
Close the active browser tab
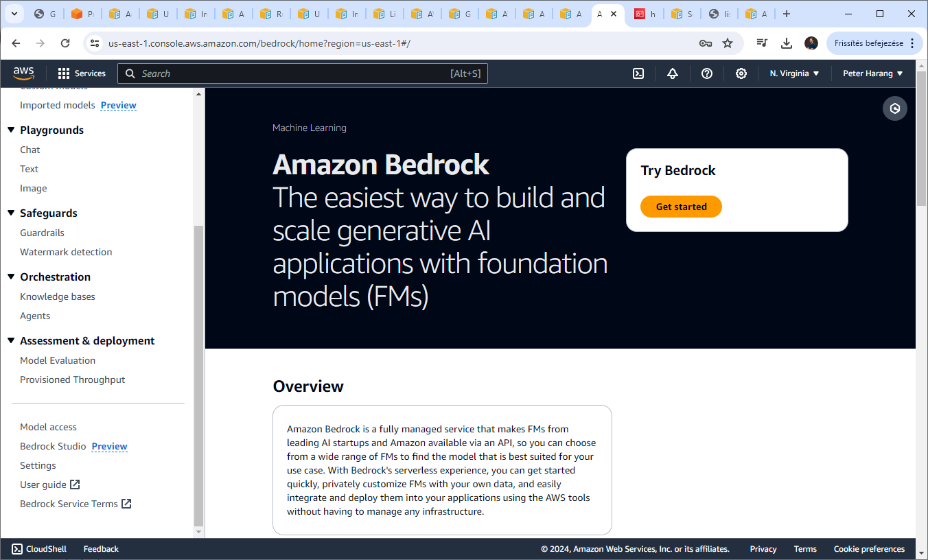tap(614, 14)
